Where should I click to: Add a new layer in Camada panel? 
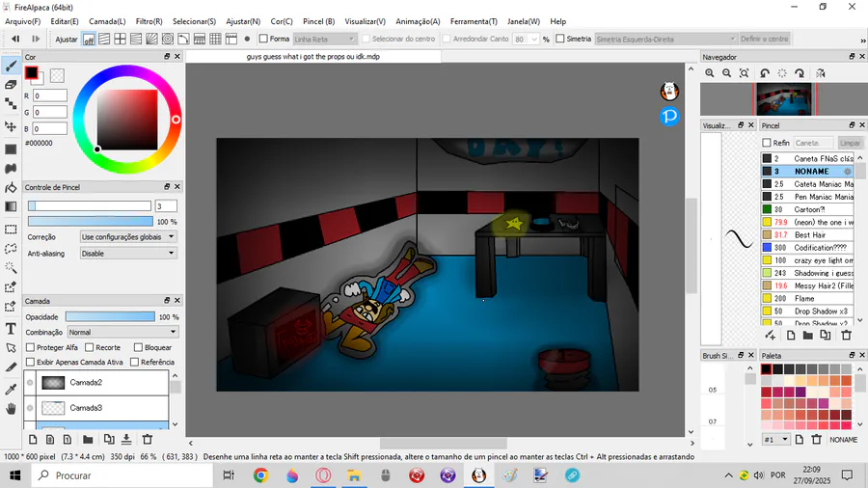33,440
